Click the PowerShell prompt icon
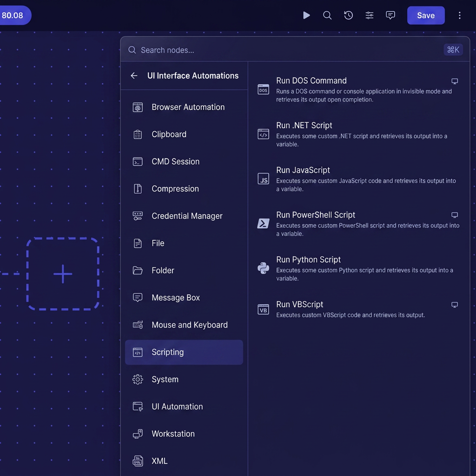The height and width of the screenshot is (476, 476). pyautogui.click(x=263, y=224)
